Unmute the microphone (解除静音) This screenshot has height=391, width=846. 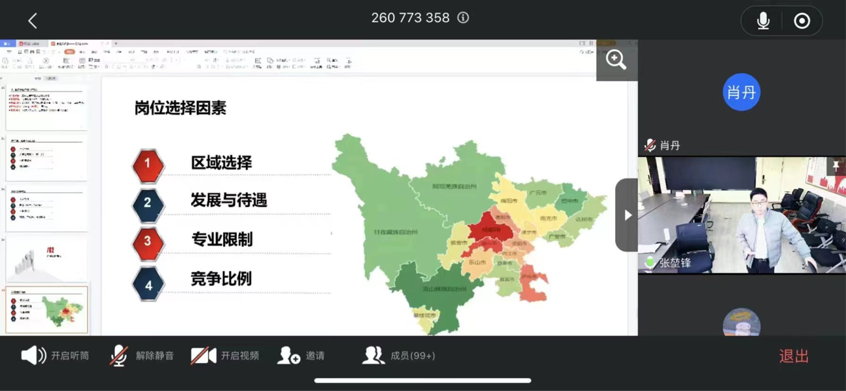coord(141,355)
